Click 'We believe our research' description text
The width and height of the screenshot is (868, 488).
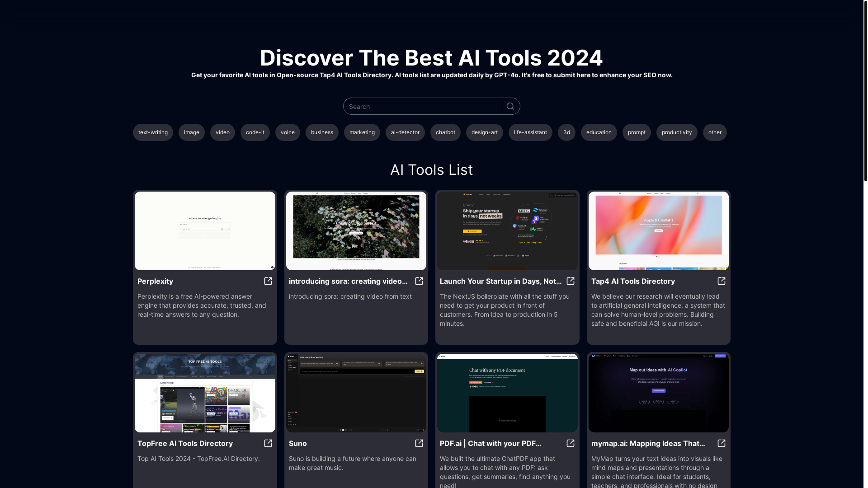(x=658, y=310)
